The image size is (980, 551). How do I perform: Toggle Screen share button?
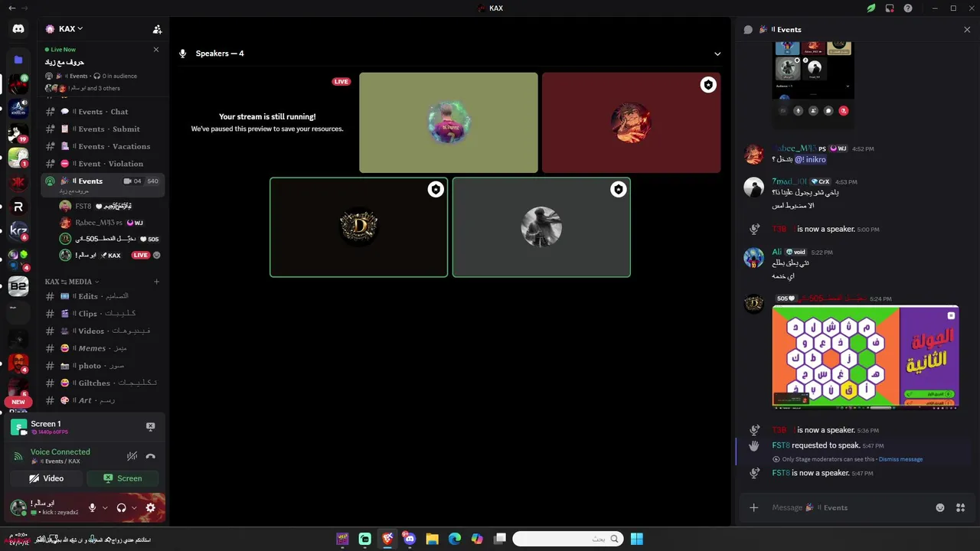click(122, 478)
